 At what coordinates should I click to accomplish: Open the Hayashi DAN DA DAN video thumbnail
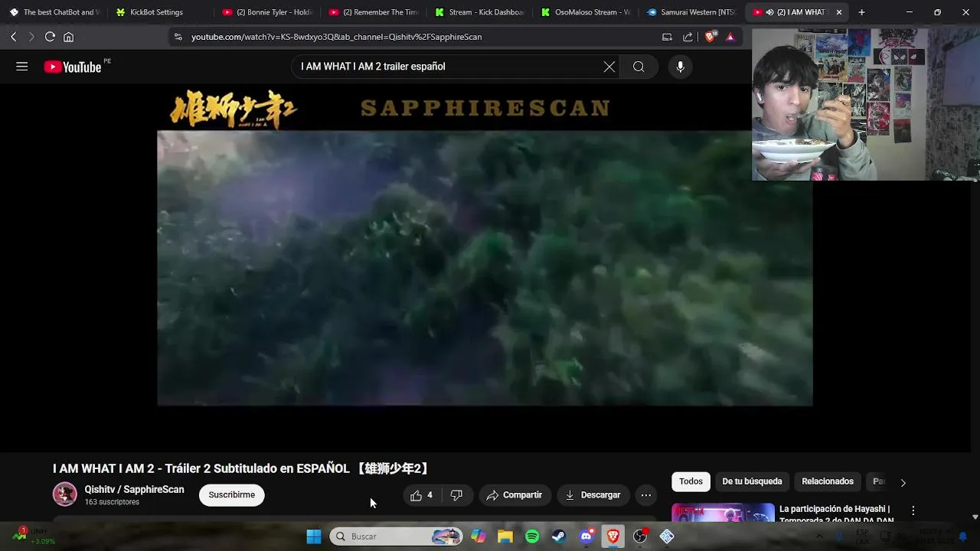724,513
